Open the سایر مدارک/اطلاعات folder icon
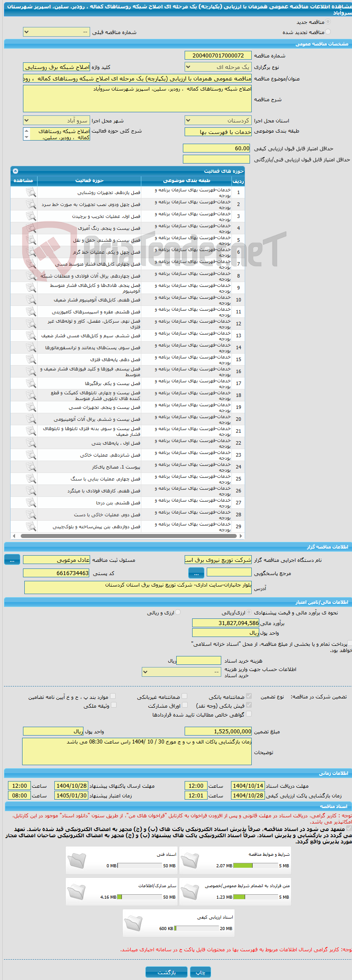The width and height of the screenshot is (352, 980). coord(76,892)
